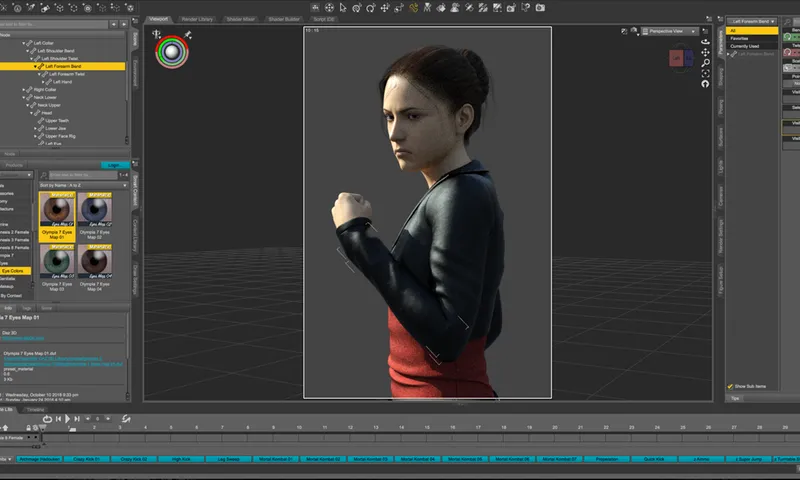Click the frame selection view control
Viewport: 800px width, 480px height.
(x=705, y=74)
